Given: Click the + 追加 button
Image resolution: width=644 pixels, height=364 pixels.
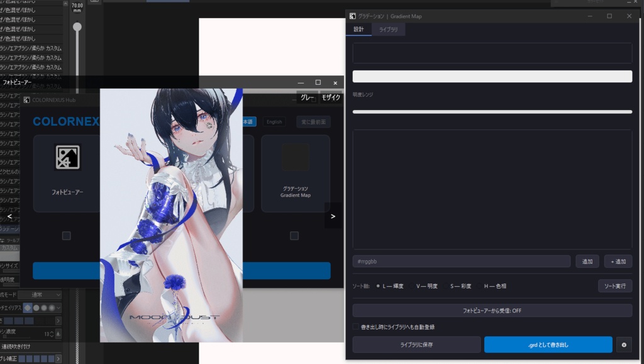Looking at the screenshot, I should click(618, 262).
